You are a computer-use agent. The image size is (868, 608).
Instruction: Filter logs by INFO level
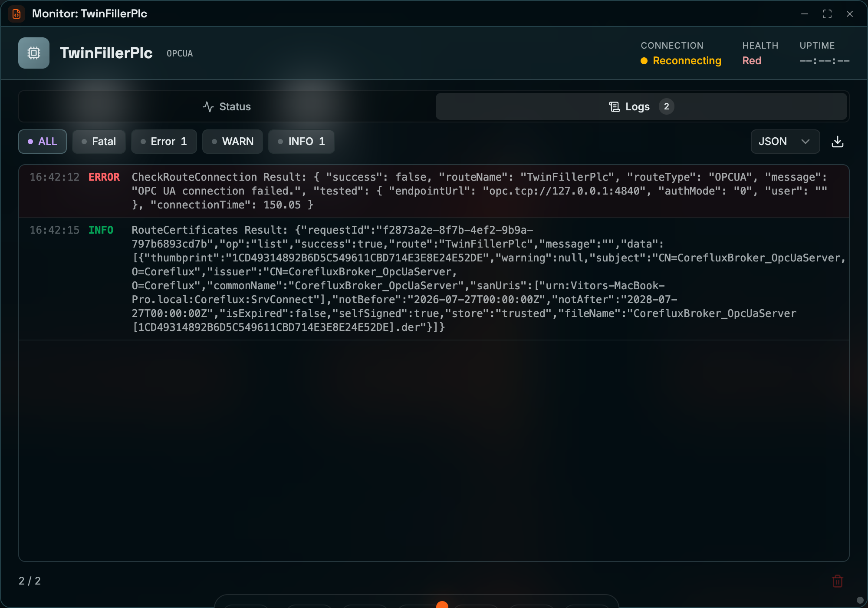[302, 142]
